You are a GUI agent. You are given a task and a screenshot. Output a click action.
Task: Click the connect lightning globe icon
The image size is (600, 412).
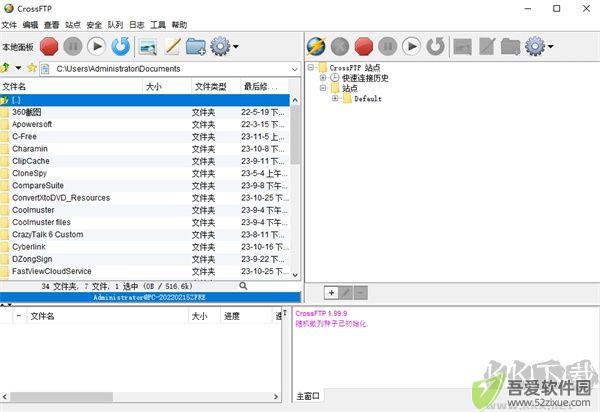point(316,46)
